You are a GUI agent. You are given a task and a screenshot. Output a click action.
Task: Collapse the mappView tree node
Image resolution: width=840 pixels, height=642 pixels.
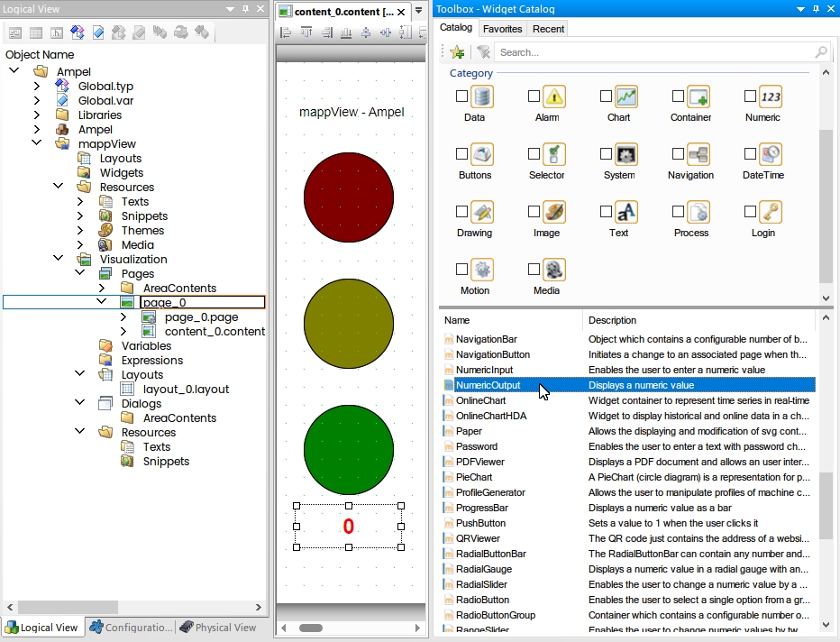[x=36, y=143]
